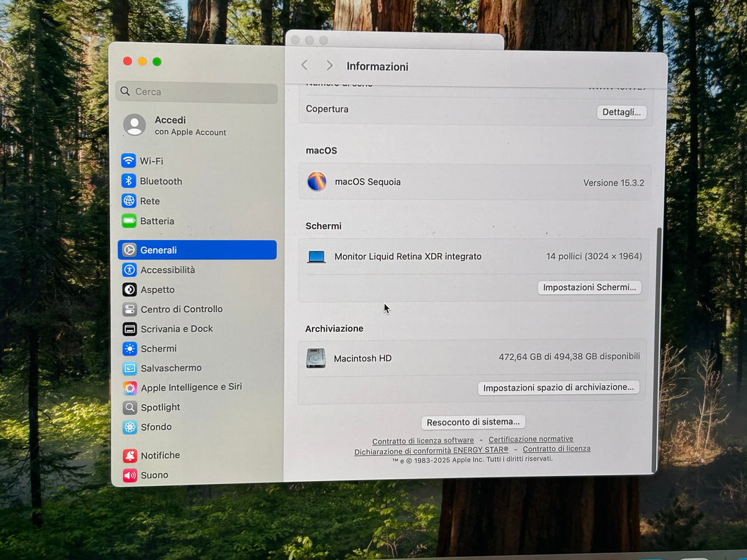The height and width of the screenshot is (560, 747).
Task: Select the Apple Intelligence e Siri icon
Action: 129,388
